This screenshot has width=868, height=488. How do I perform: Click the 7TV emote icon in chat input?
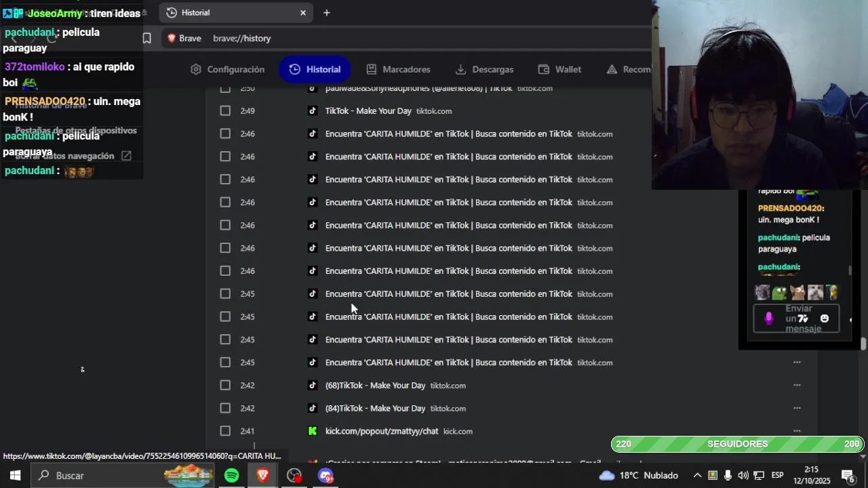pos(803,319)
